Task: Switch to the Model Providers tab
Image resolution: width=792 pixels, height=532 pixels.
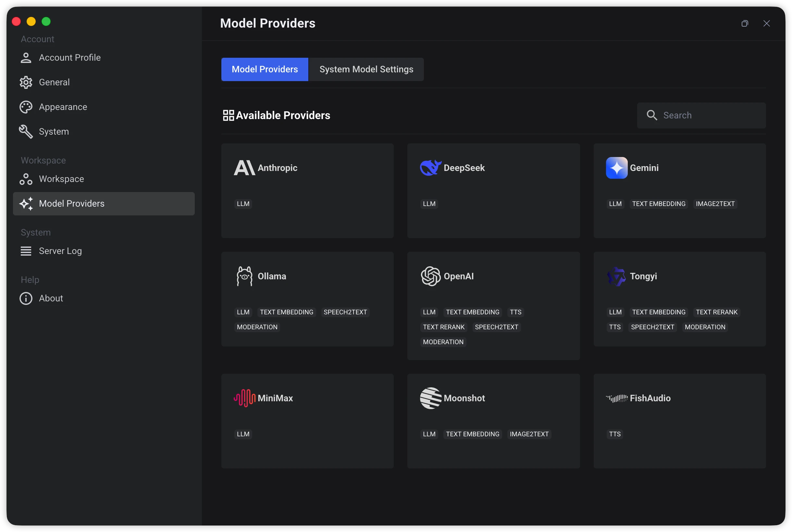Action: click(x=265, y=69)
